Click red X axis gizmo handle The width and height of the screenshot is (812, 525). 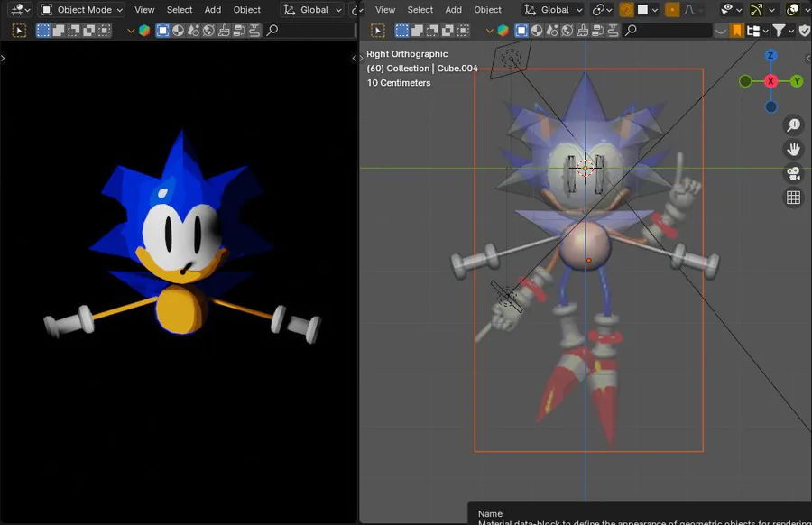(x=770, y=81)
